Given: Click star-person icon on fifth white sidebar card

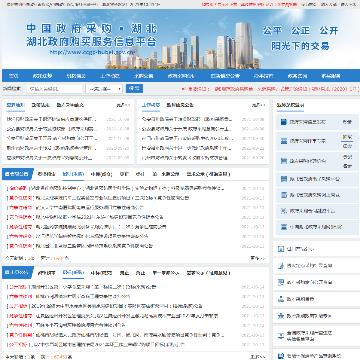Looking at the screenshot, I should coord(281,315).
